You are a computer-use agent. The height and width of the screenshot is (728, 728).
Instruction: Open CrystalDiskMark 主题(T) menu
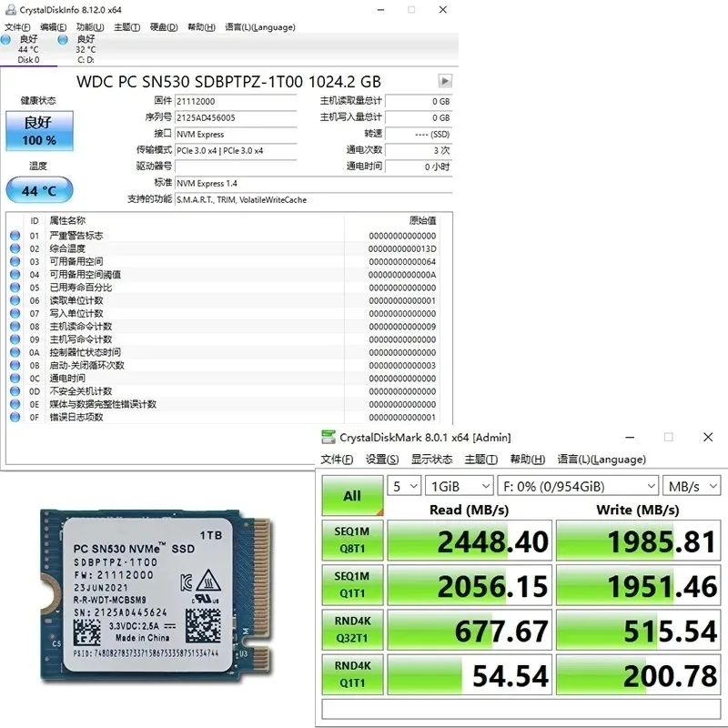click(x=481, y=460)
